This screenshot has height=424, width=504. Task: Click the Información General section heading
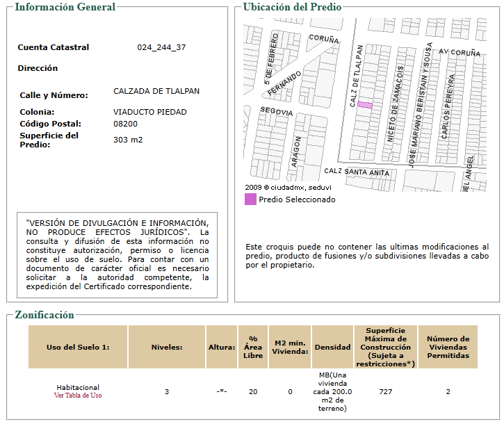click(65, 7)
